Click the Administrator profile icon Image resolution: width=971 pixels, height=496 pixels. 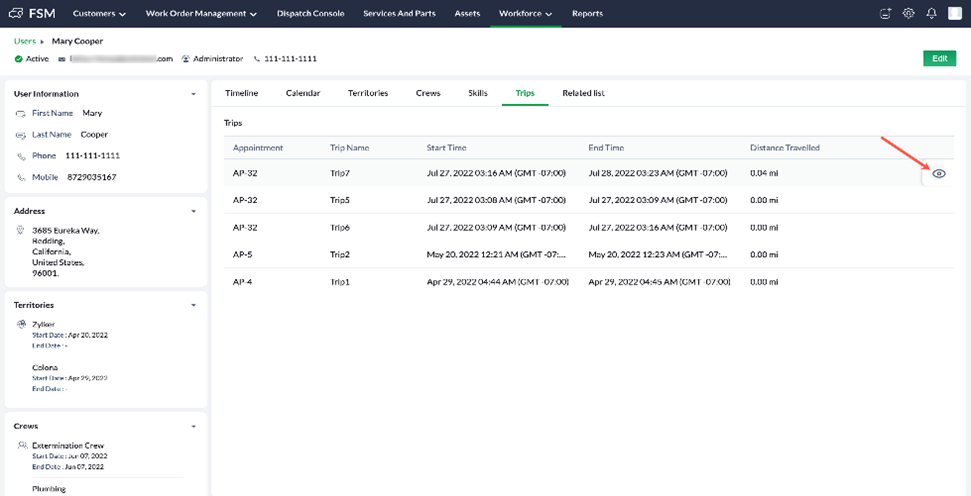click(186, 59)
